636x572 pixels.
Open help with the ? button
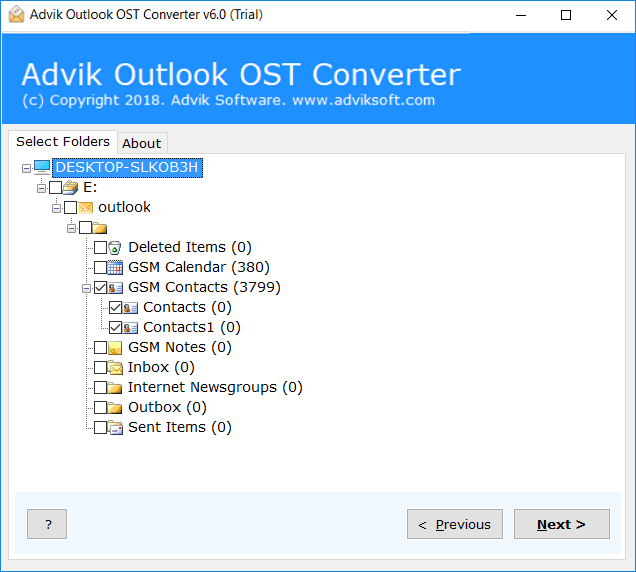pos(47,524)
